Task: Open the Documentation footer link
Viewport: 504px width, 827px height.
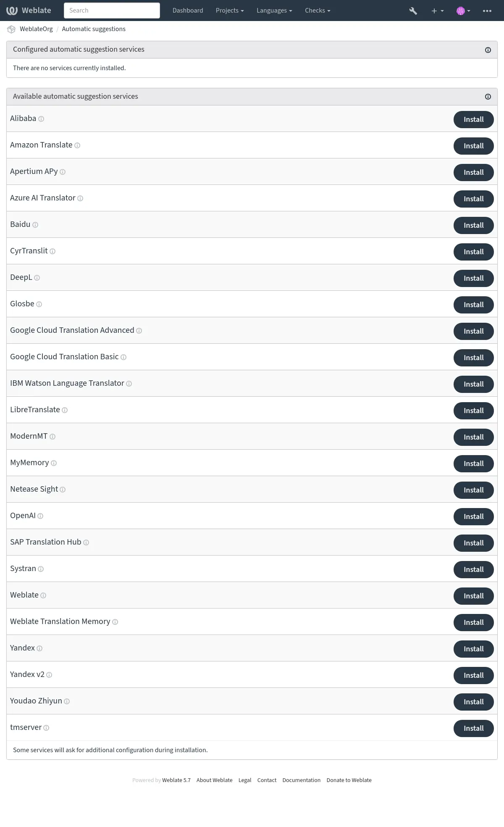Action: (301, 780)
